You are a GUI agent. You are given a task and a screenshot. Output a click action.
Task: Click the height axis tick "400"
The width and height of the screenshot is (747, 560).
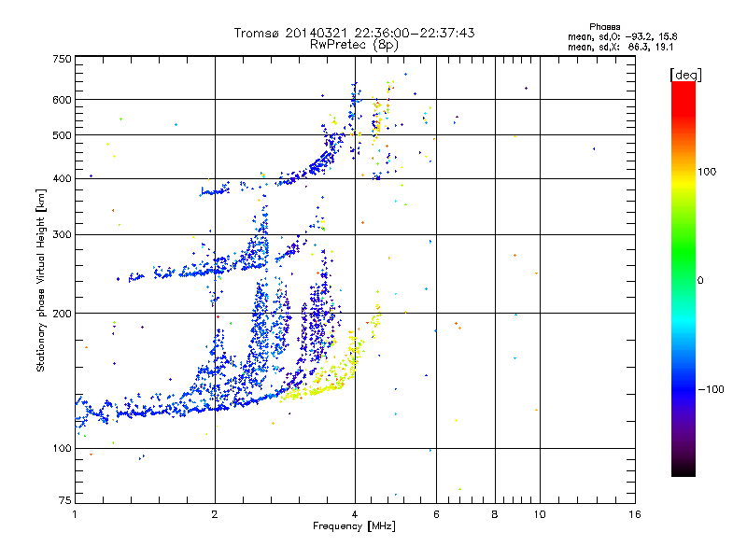click(x=62, y=178)
